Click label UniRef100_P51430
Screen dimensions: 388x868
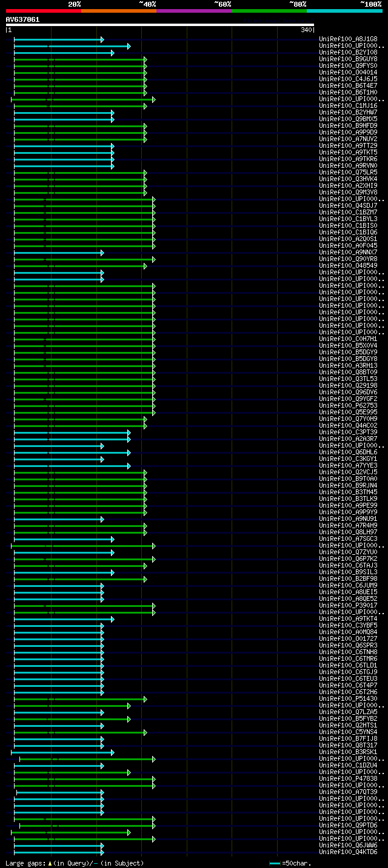pos(348,699)
